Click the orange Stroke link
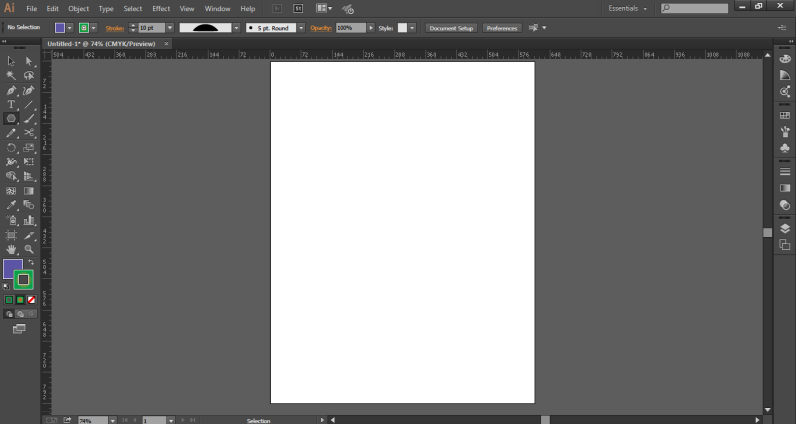Viewport: 796px width, 424px height. 115,28
